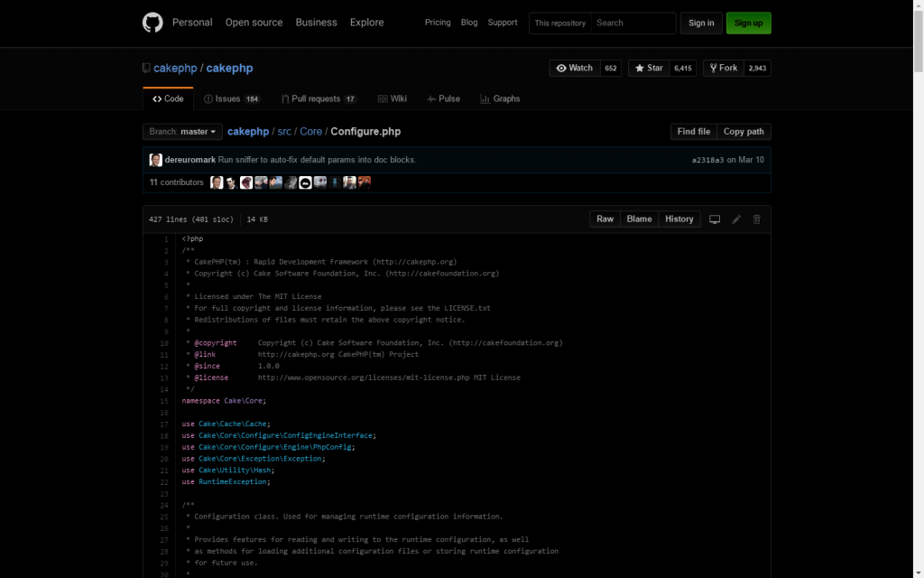Open the Branch: master dropdown
The height and width of the screenshot is (578, 924).
click(182, 132)
